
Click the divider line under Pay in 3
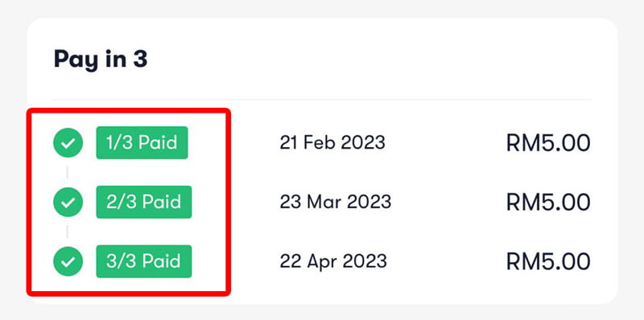coord(321,100)
